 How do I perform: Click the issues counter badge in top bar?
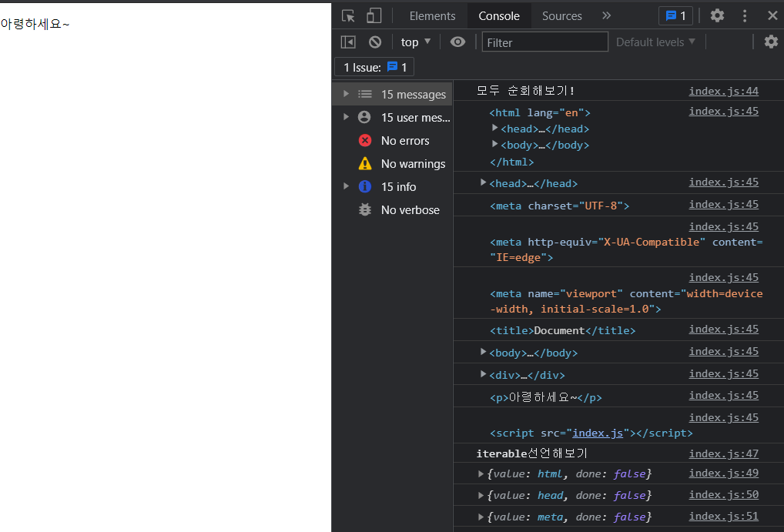pyautogui.click(x=675, y=15)
